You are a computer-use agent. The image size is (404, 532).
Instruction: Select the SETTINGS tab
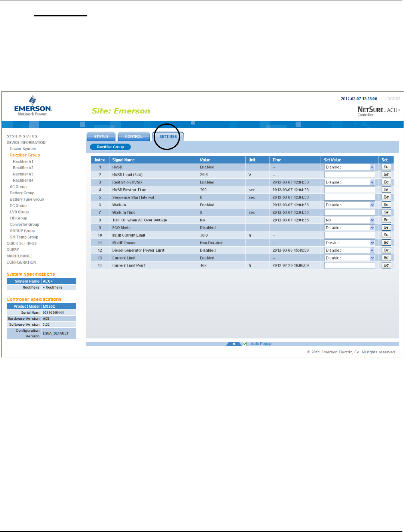coord(168,137)
